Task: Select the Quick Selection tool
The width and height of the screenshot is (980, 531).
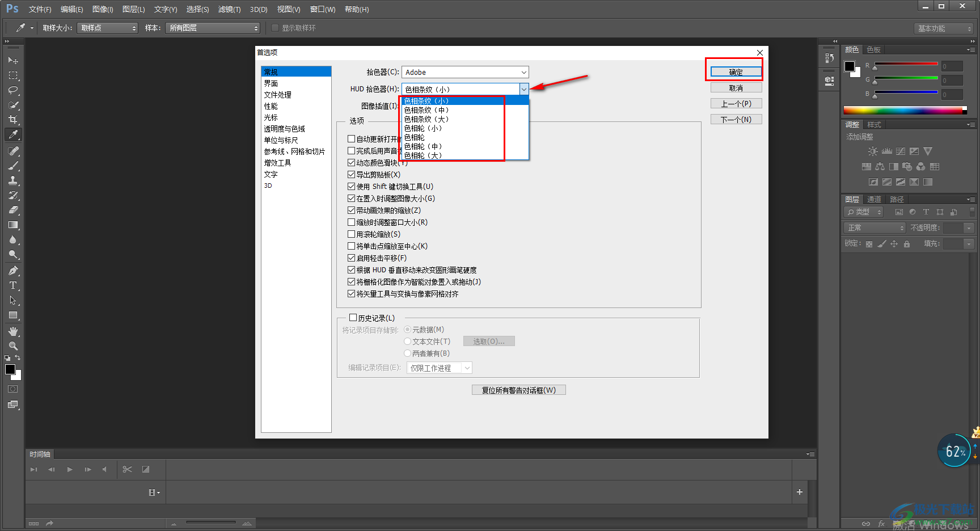Action: click(x=13, y=104)
